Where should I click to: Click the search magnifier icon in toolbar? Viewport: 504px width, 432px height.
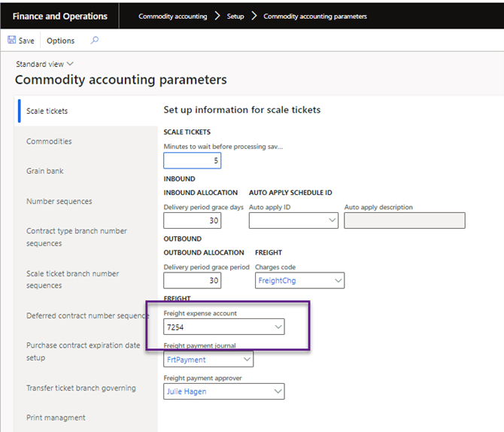95,41
